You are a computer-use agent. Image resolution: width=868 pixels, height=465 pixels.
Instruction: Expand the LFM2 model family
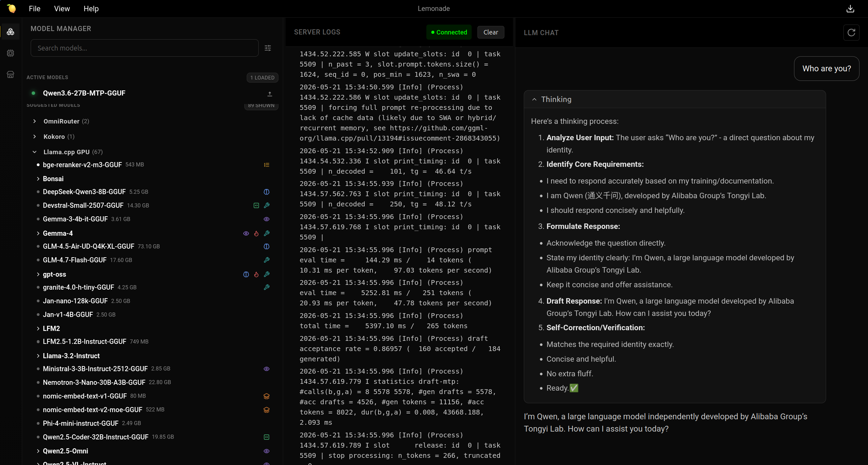pyautogui.click(x=38, y=329)
